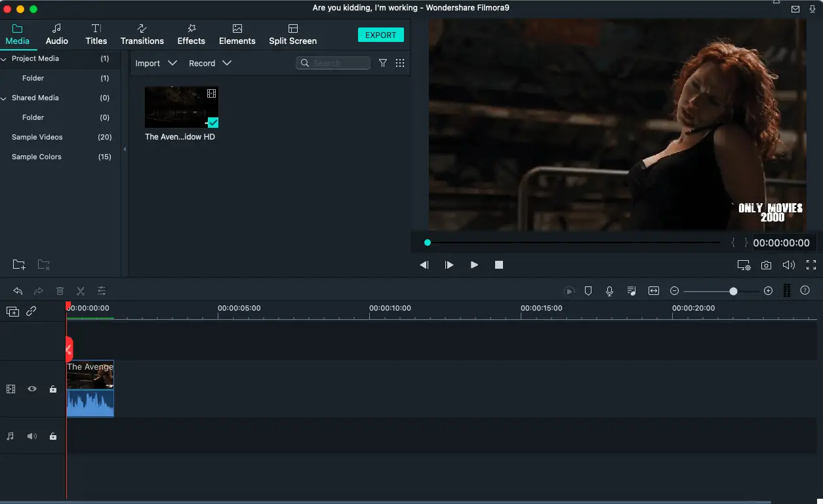823x504 pixels.
Task: Click the Render preview icon
Action: (569, 291)
